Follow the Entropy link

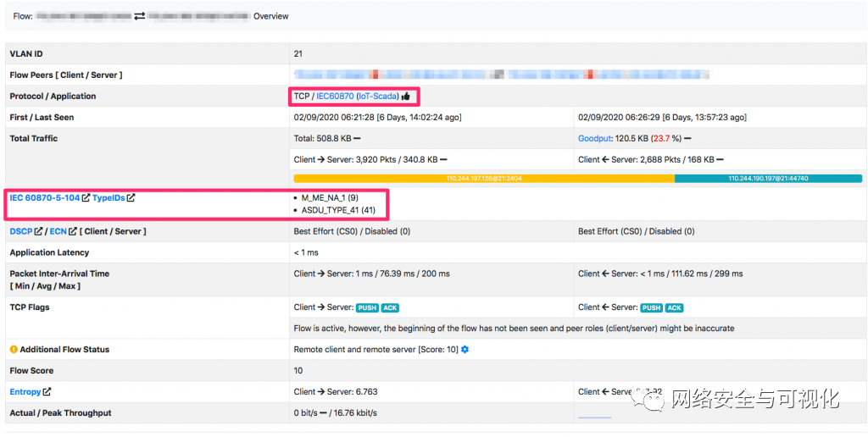(x=25, y=392)
